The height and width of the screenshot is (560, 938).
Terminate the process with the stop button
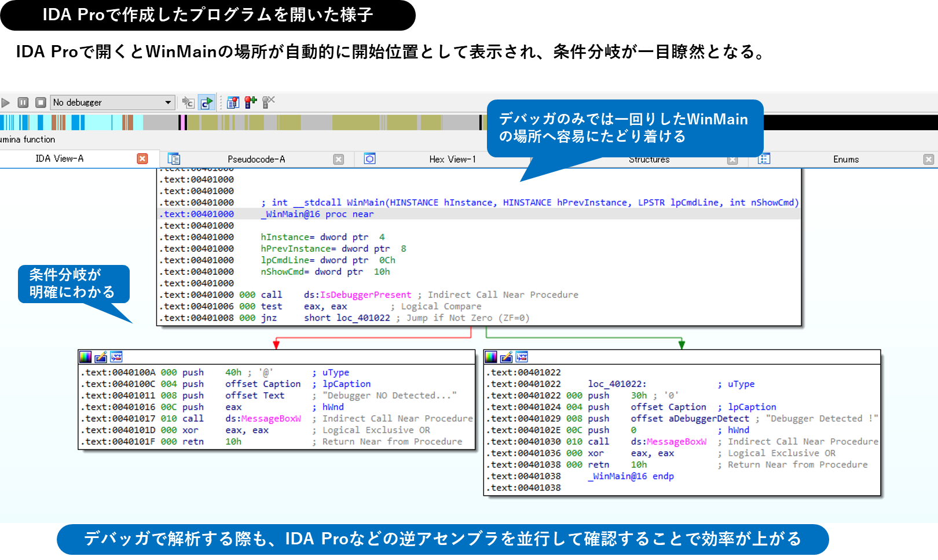tap(41, 102)
